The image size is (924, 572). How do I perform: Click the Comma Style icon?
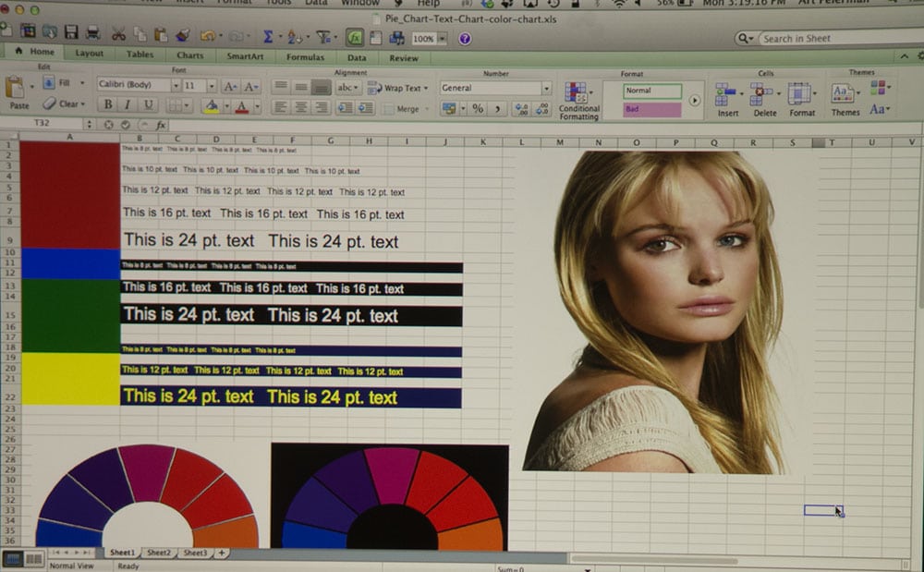[498, 109]
